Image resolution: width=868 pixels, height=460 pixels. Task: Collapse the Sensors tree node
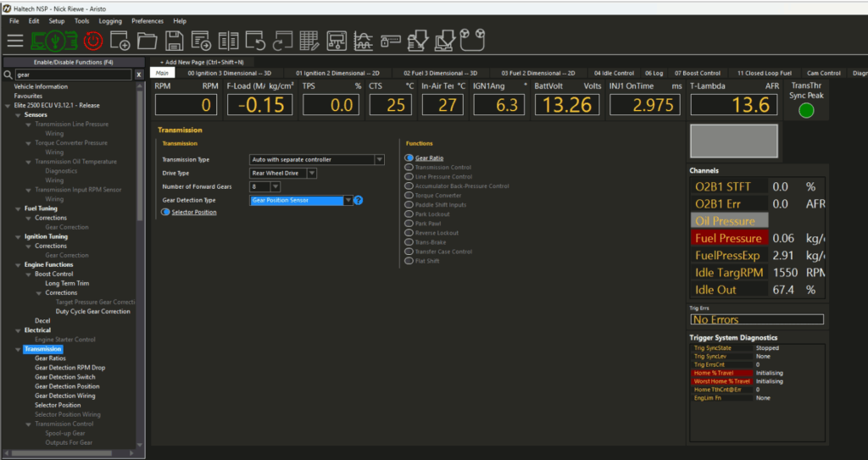click(x=19, y=115)
